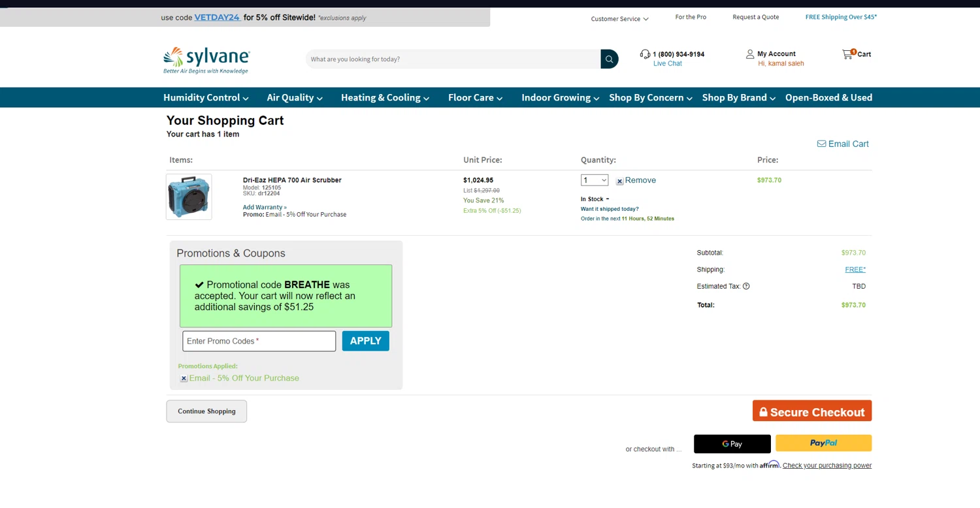Click the Email Cart link text
This screenshot has width=980, height=508.
[848, 144]
